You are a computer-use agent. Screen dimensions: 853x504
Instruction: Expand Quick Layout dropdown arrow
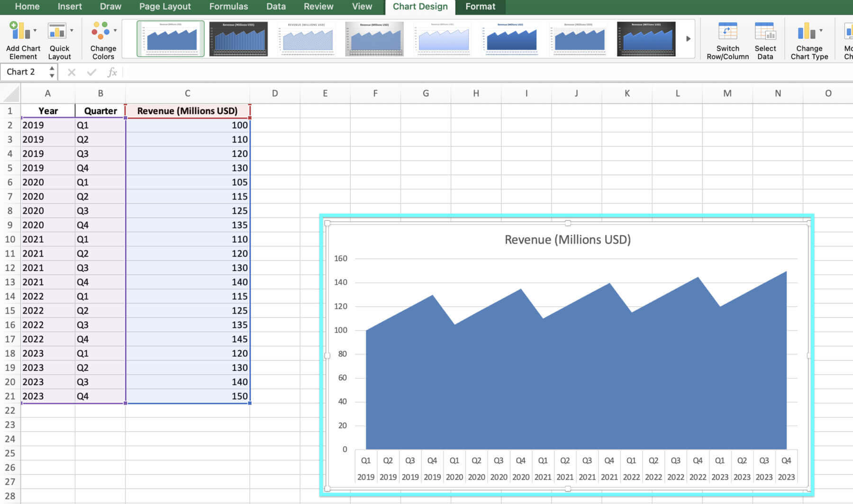72,31
